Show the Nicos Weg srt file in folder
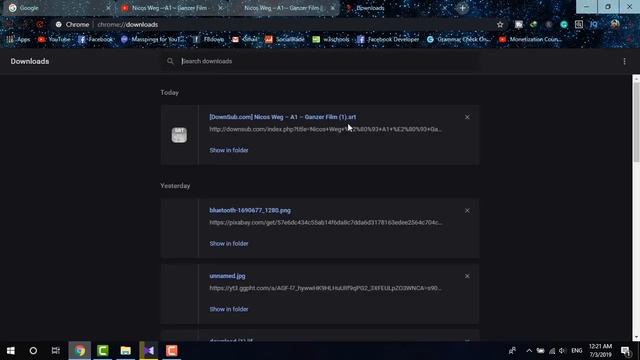Screen dimensions: 640x360 coord(229,150)
